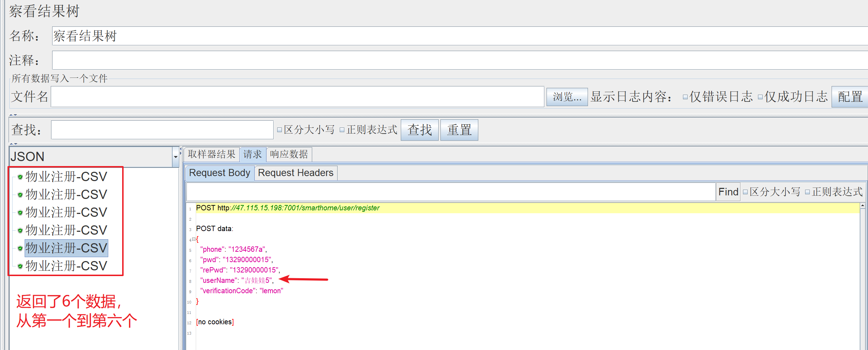
Task: Toggle 区分大小写 beside the Find button
Action: click(745, 192)
